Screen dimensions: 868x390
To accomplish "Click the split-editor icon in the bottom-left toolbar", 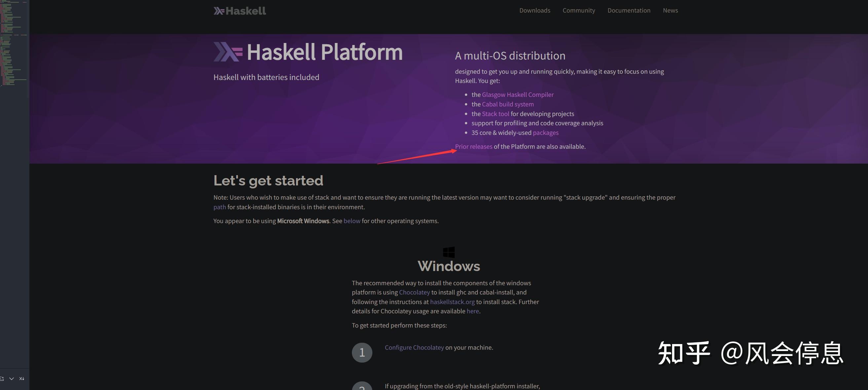I will pyautogui.click(x=2, y=378).
